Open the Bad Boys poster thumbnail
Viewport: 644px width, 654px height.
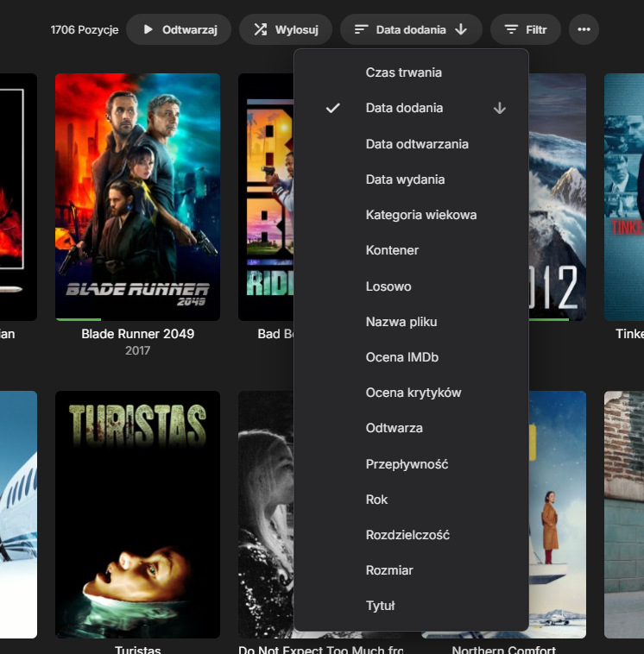tap(266, 197)
